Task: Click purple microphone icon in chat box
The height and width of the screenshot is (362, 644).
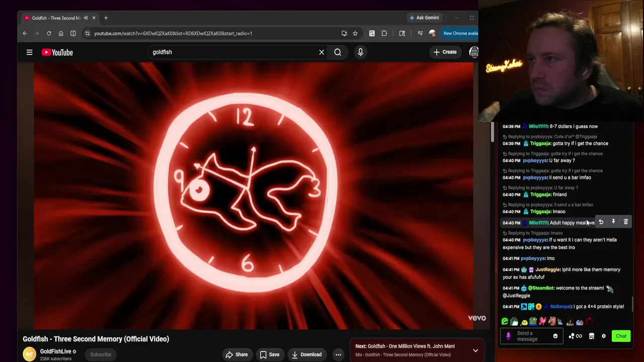Action: pos(508,336)
